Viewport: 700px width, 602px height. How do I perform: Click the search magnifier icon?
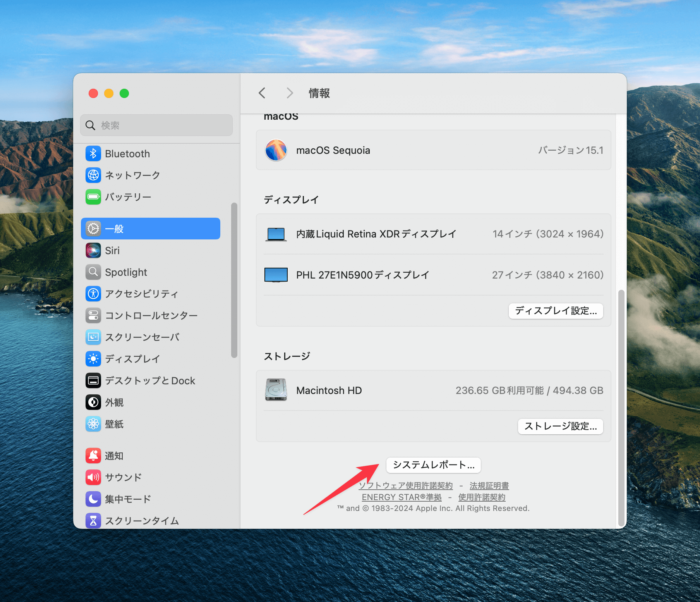[90, 125]
